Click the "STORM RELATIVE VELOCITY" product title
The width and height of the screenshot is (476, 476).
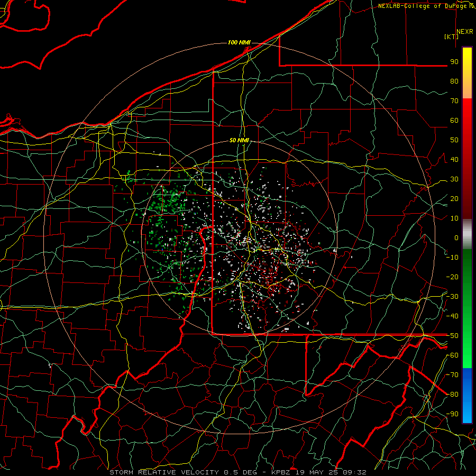point(164,472)
